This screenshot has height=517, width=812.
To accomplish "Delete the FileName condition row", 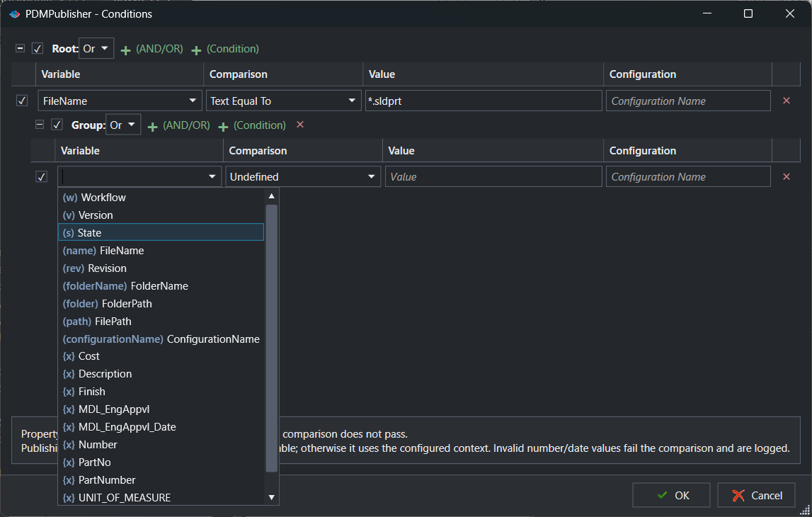I will [786, 101].
